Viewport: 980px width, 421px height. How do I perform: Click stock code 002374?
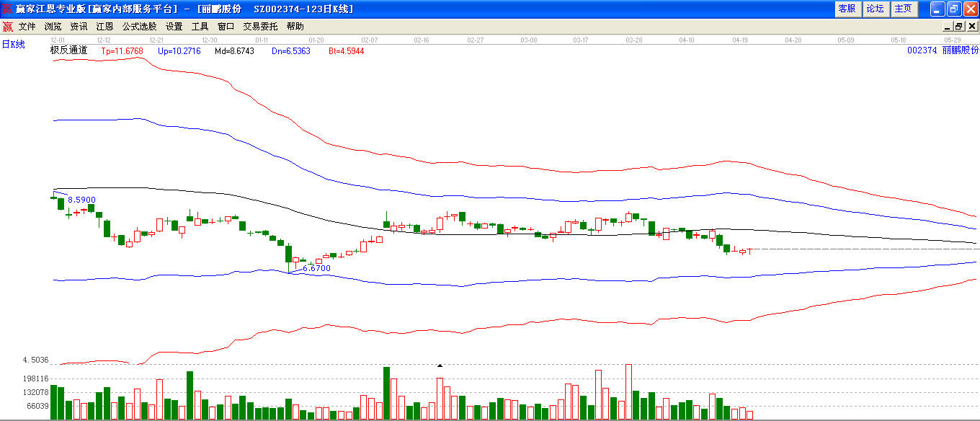(x=922, y=50)
